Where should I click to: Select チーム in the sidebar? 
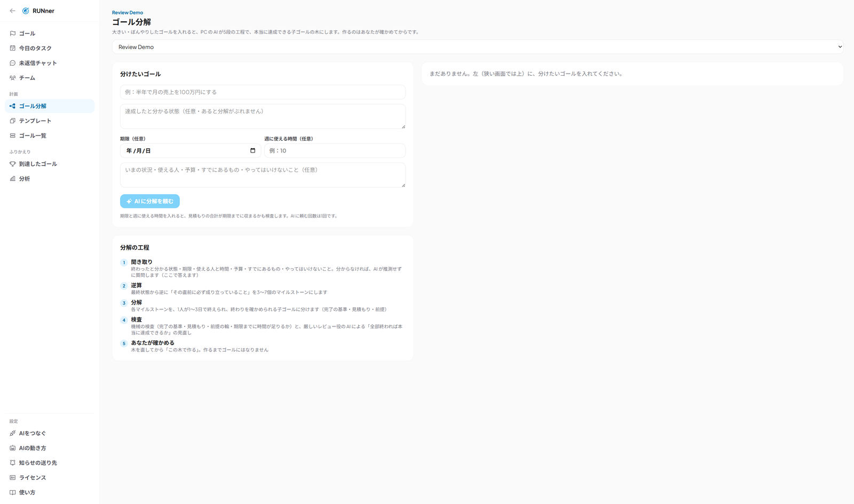click(50, 78)
